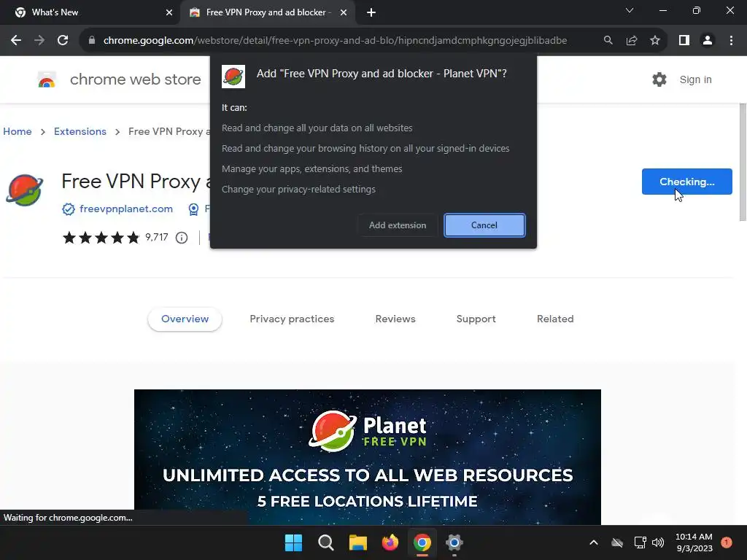Click the browser forward arrow
This screenshot has width=747, height=560.
39,41
